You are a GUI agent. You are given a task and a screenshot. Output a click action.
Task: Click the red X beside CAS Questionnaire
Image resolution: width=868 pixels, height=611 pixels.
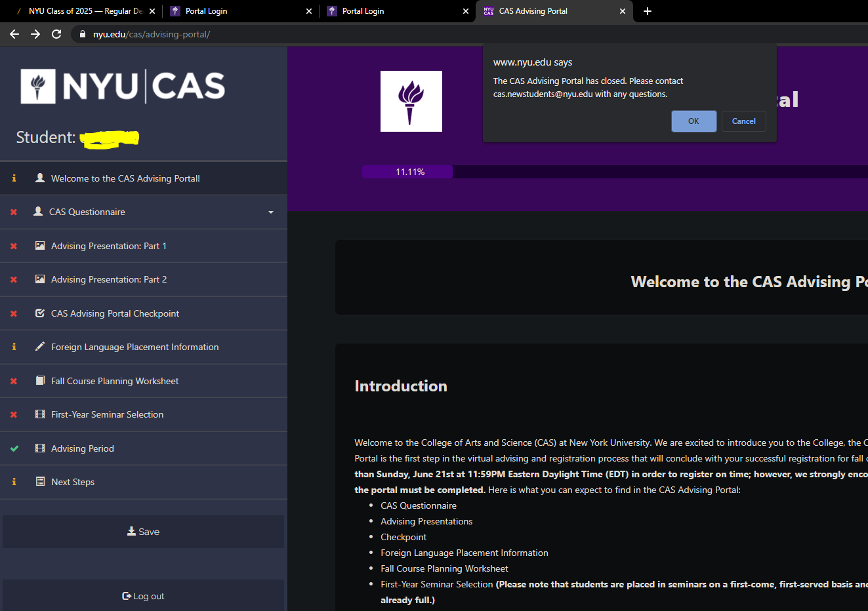click(x=14, y=212)
